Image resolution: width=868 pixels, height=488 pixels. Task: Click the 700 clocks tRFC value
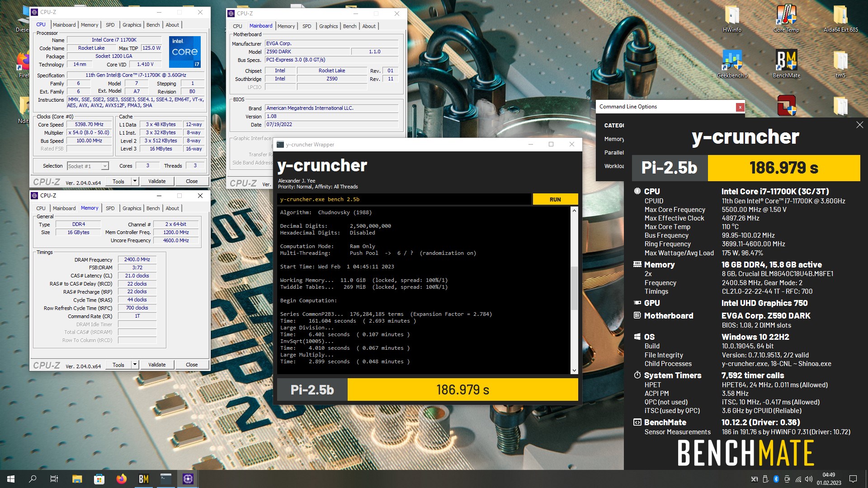click(137, 308)
